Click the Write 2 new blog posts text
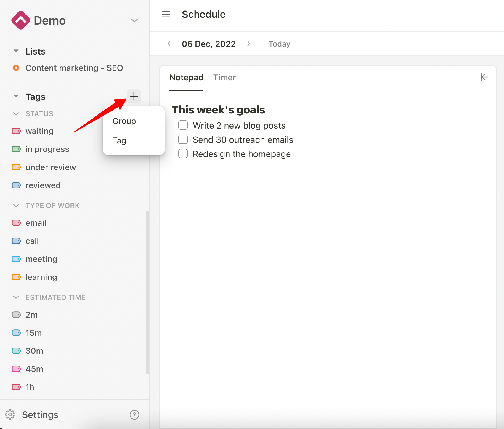 (x=239, y=126)
